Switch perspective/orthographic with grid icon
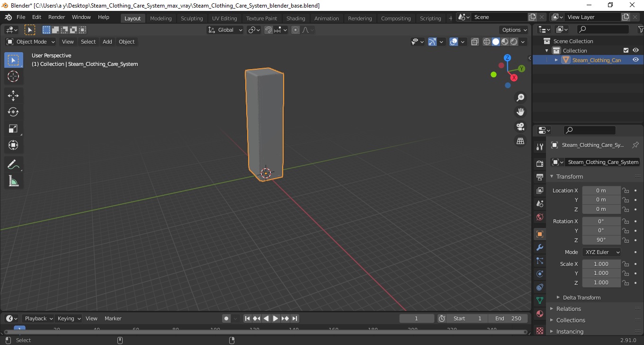Screen dimensions: 644x345 point(520,141)
